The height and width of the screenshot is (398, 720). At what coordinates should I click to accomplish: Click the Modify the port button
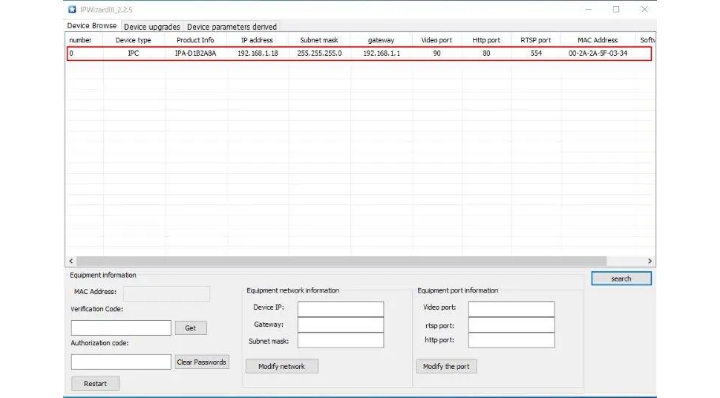pyautogui.click(x=446, y=366)
